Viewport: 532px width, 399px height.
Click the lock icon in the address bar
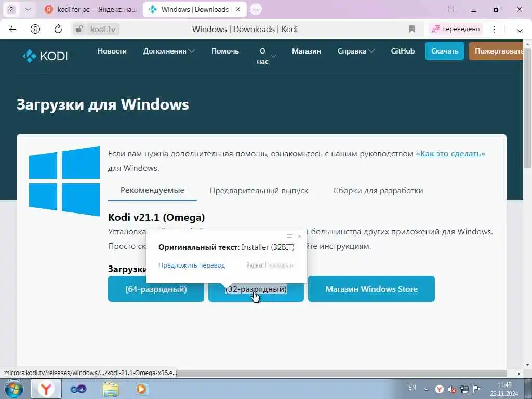click(79, 29)
